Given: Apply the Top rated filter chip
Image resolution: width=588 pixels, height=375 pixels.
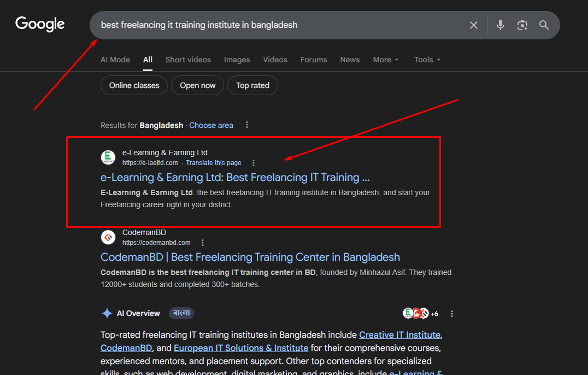Looking at the screenshot, I should [253, 85].
